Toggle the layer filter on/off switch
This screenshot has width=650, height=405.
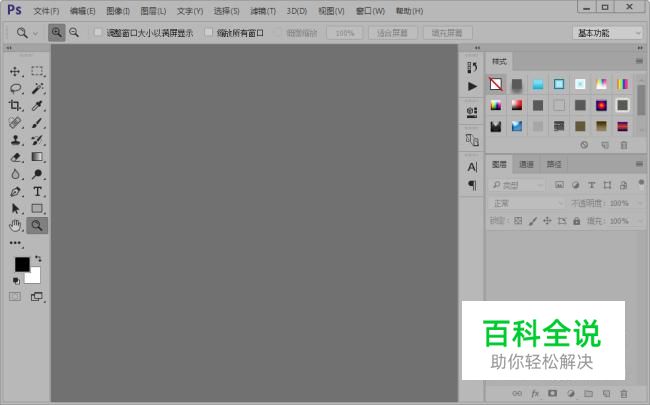click(641, 183)
